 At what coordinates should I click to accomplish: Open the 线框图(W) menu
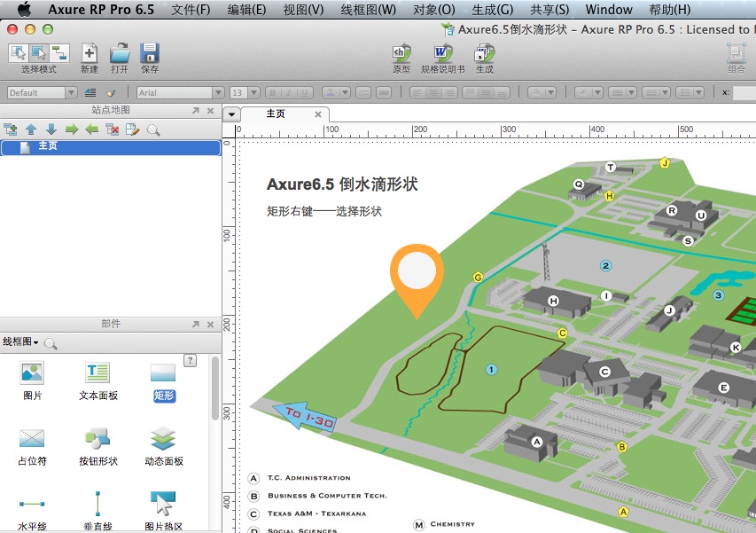(x=369, y=10)
